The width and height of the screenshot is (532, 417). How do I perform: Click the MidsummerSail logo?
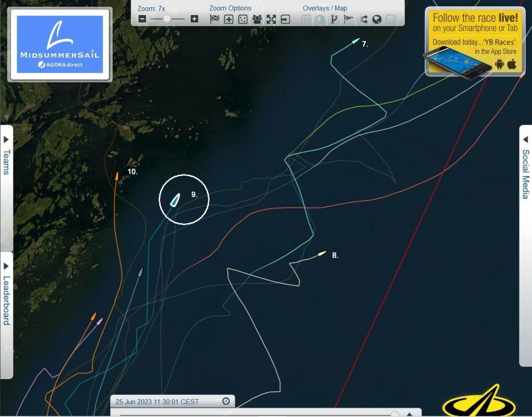click(x=60, y=44)
